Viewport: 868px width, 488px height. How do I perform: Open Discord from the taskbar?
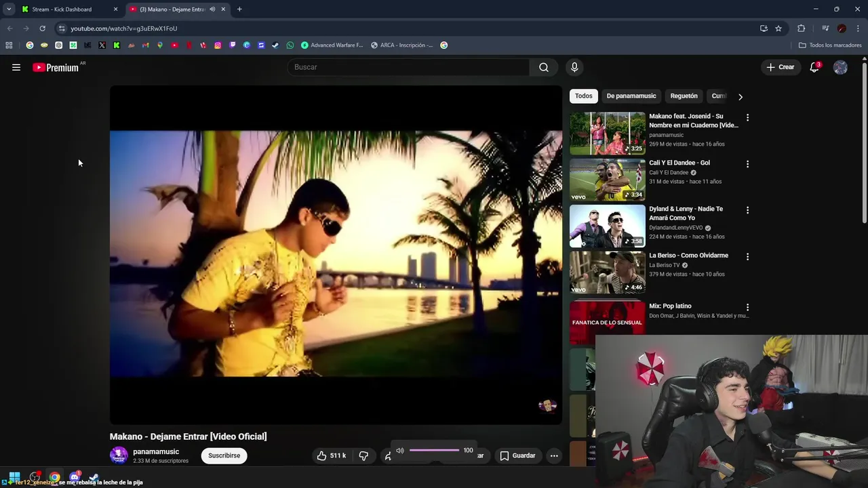point(75,476)
